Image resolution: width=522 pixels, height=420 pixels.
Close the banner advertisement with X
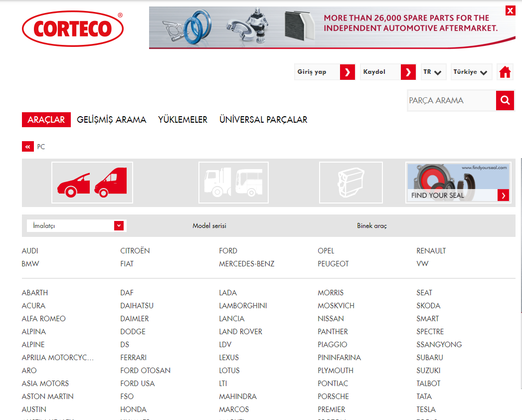point(510,11)
